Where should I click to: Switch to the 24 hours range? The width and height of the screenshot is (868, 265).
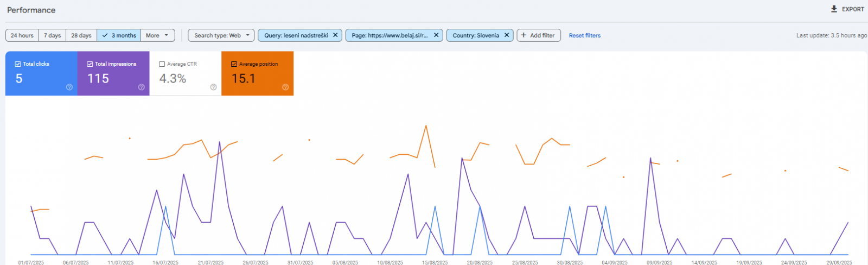point(22,35)
